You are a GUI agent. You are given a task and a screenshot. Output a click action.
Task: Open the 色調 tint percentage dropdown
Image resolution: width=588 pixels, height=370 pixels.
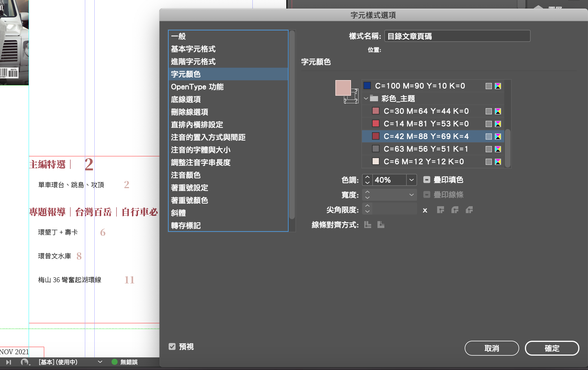coord(411,180)
